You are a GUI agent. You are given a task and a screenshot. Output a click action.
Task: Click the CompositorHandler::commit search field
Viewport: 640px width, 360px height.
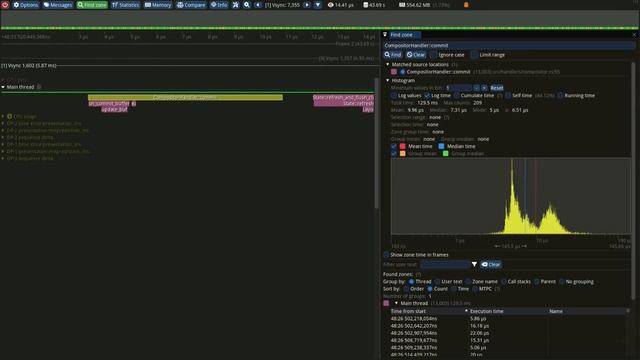[x=509, y=45]
